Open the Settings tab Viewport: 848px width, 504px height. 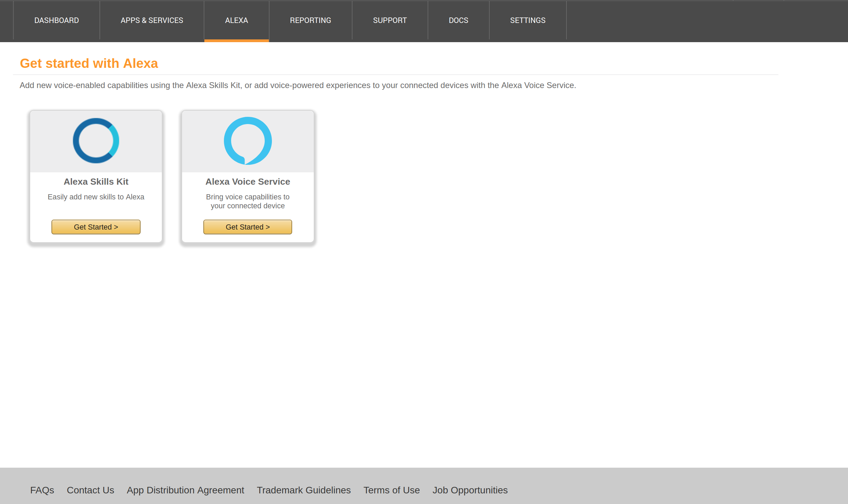coord(527,21)
